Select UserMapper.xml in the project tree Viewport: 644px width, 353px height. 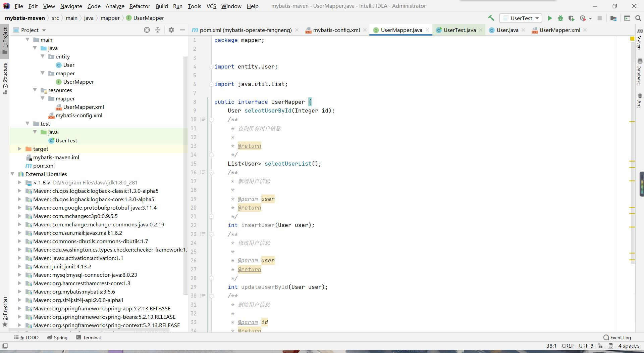pos(84,107)
